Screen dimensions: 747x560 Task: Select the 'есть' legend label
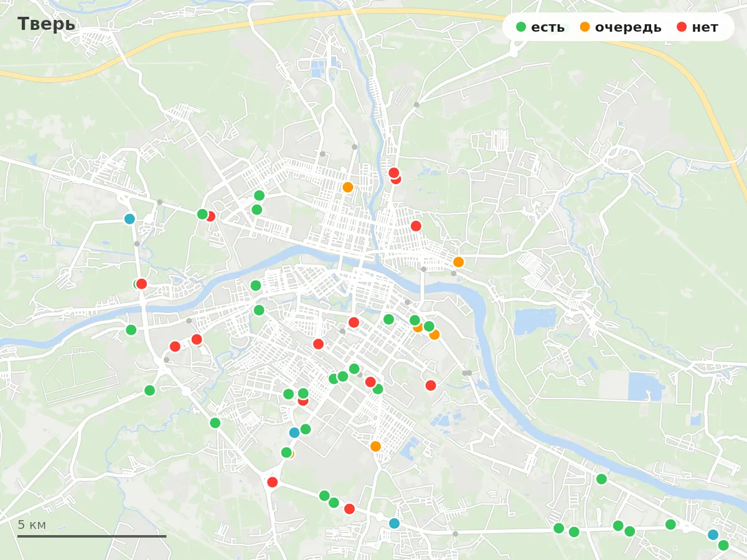548,27
